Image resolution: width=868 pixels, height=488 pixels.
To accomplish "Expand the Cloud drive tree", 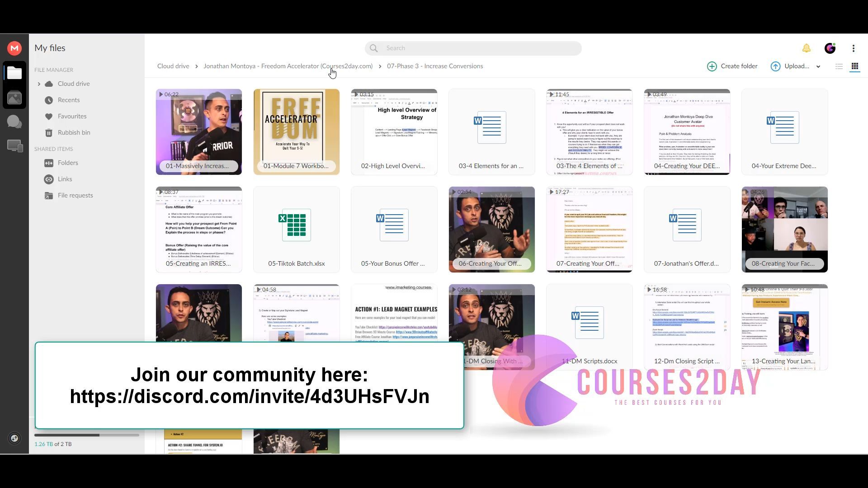I will pos(39,84).
